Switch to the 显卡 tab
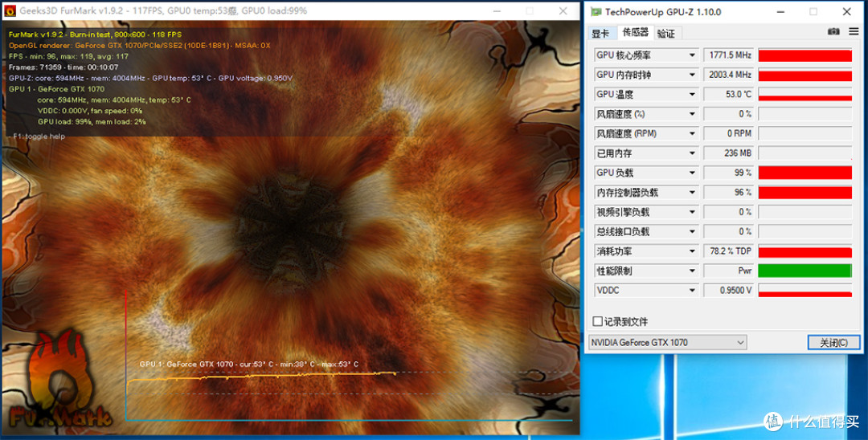The height and width of the screenshot is (440, 868). click(x=600, y=34)
